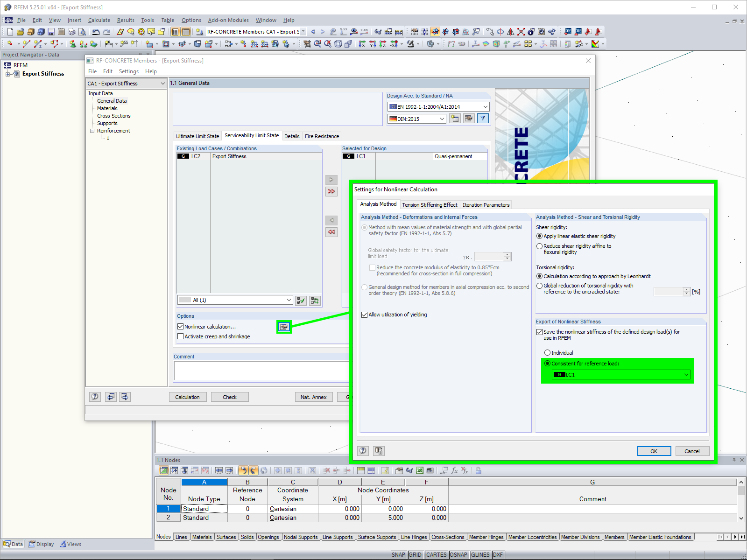This screenshot has width=747, height=560.
Task: Open Settings menu in RF-CONCRETE window
Action: point(128,71)
